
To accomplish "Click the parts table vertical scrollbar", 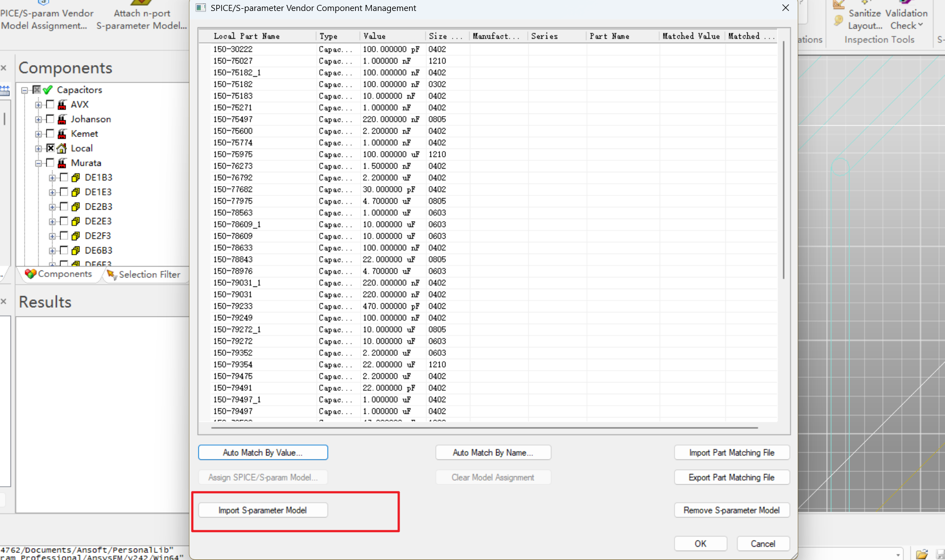I will click(x=784, y=160).
